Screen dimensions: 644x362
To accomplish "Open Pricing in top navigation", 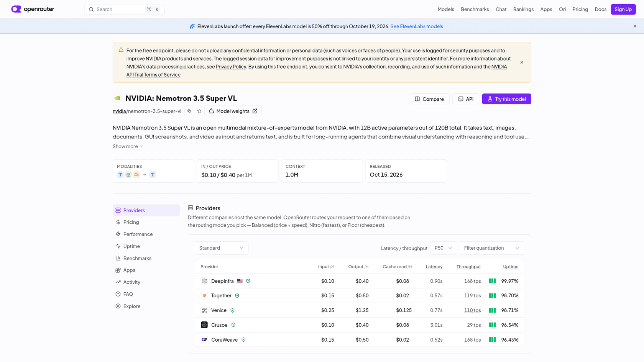I will [x=580, y=9].
